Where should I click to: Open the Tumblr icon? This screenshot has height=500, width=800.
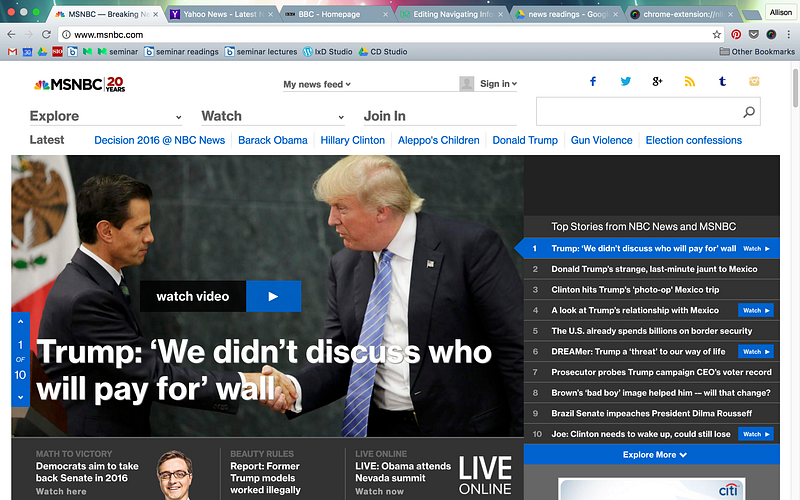[x=722, y=82]
